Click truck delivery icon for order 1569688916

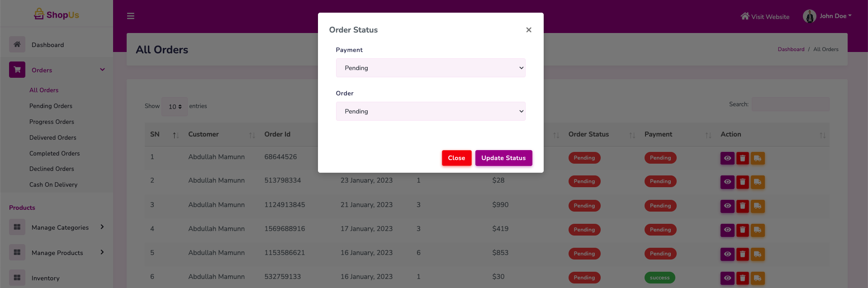(758, 230)
